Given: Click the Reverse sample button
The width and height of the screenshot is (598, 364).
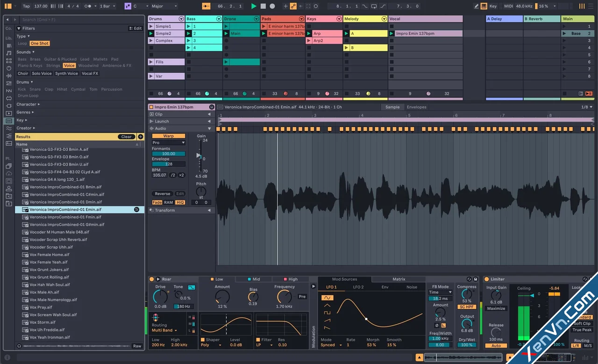Looking at the screenshot, I should point(163,194).
